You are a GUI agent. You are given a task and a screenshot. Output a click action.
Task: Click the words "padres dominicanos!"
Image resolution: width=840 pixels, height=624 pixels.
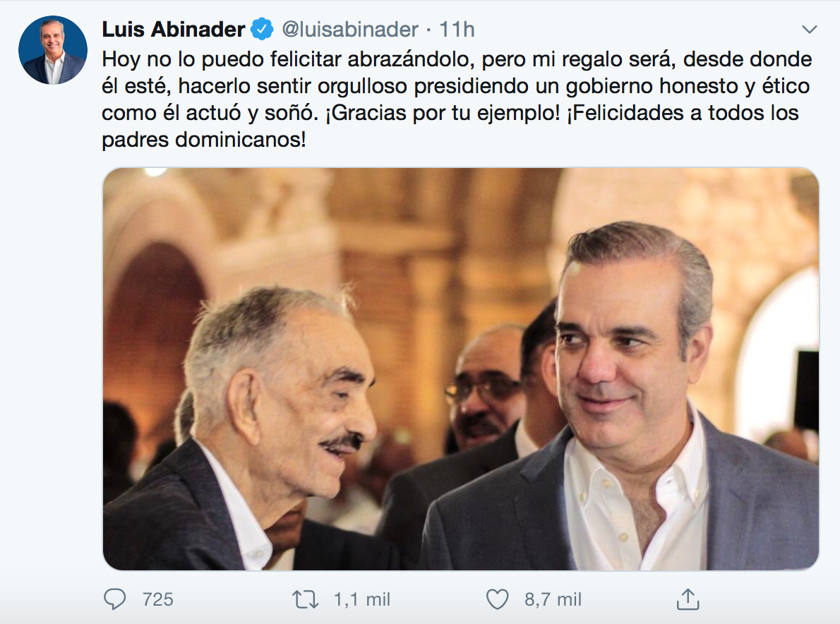tap(203, 140)
